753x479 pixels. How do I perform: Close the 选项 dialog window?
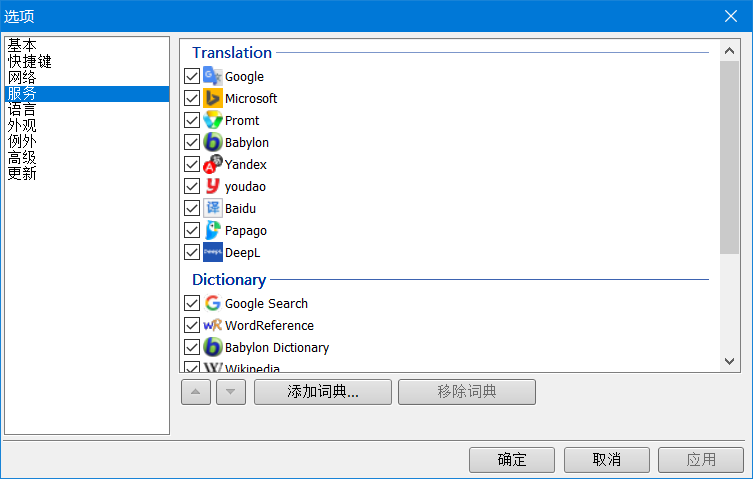click(731, 16)
